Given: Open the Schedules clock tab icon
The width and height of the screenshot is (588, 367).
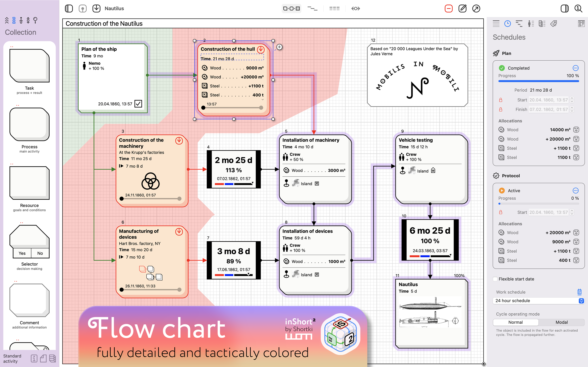Looking at the screenshot, I should pos(507,23).
